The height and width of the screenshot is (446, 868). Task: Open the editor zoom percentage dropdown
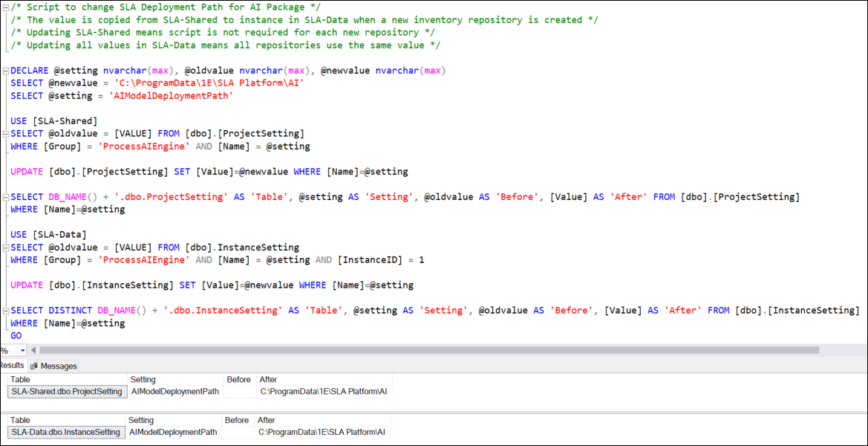(22, 350)
